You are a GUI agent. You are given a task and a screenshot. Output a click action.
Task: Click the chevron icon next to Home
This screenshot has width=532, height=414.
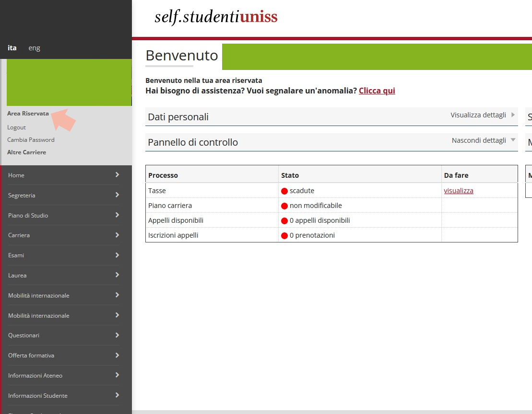[x=118, y=175]
